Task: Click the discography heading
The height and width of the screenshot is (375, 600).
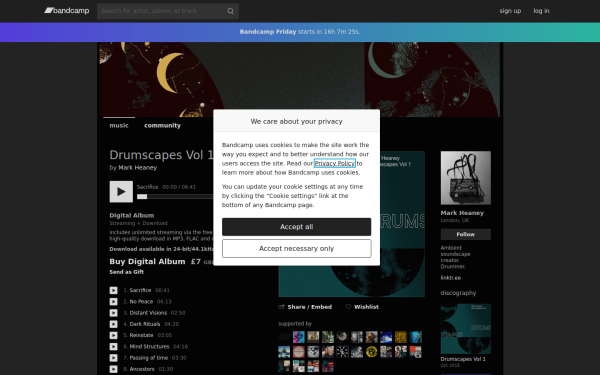Action: (458, 293)
